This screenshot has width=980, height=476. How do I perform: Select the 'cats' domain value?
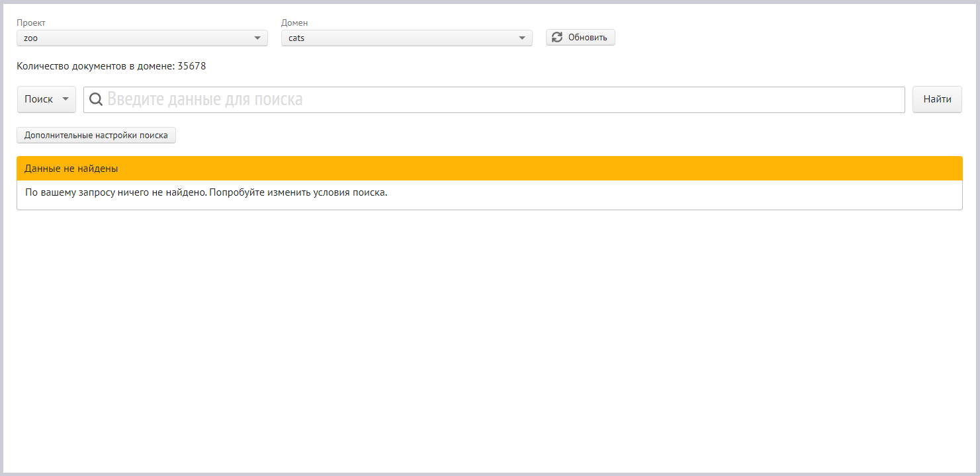(296, 38)
